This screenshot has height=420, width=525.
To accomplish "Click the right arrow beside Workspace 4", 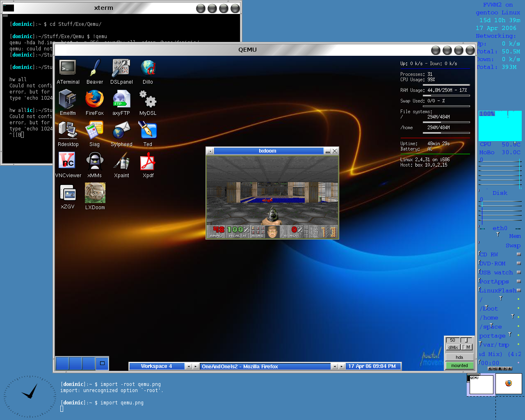I will point(196,366).
